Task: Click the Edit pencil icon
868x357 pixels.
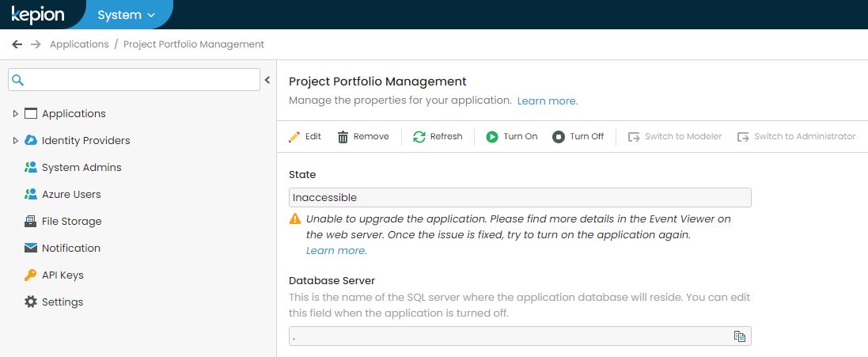Action: point(294,137)
